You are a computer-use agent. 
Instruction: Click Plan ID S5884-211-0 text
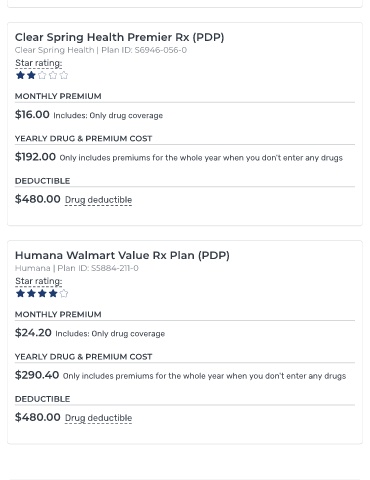[98, 268]
